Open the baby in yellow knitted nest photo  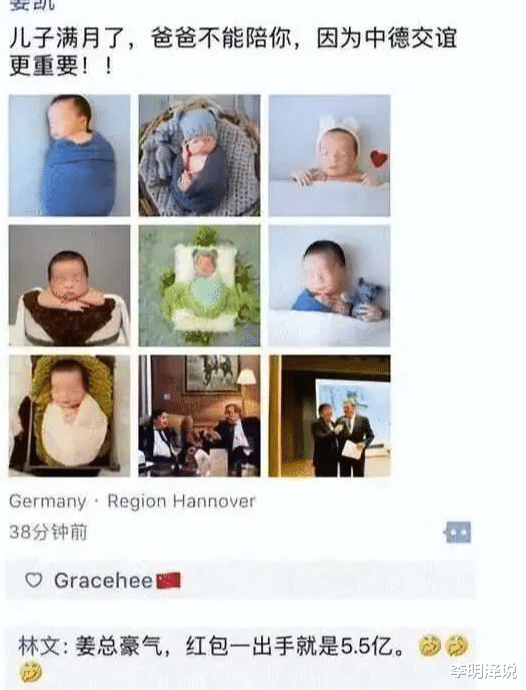click(70, 416)
